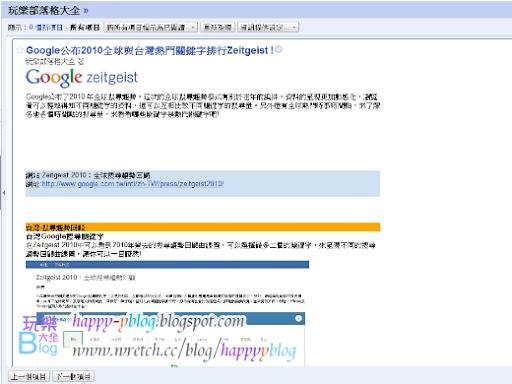Open the Zeitgeist 2010 page screenshot thumbnail
Viewport: 512px width, 384px height.
coord(167,313)
